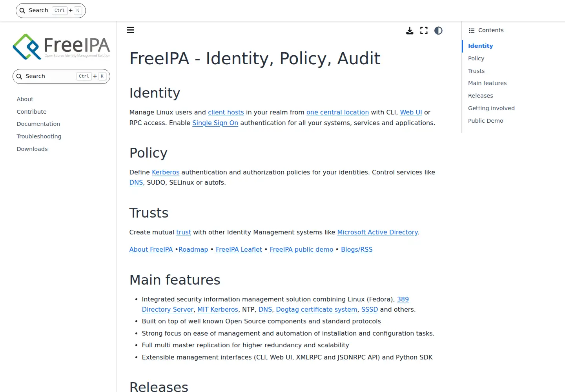Click the sidebar Search input field

(x=62, y=76)
